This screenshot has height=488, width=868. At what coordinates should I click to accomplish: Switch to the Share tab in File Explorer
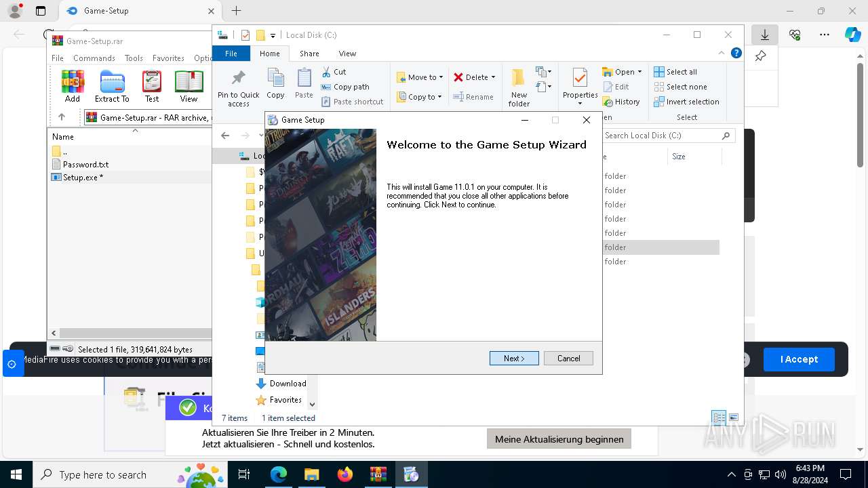(309, 54)
